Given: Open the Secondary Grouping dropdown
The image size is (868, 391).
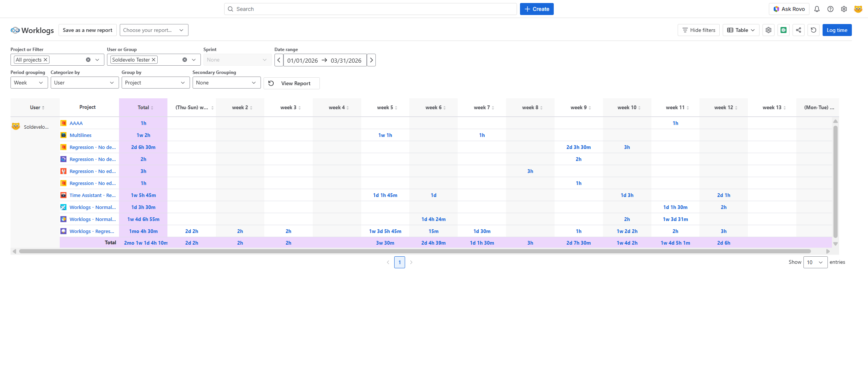Looking at the screenshot, I should click(x=227, y=83).
